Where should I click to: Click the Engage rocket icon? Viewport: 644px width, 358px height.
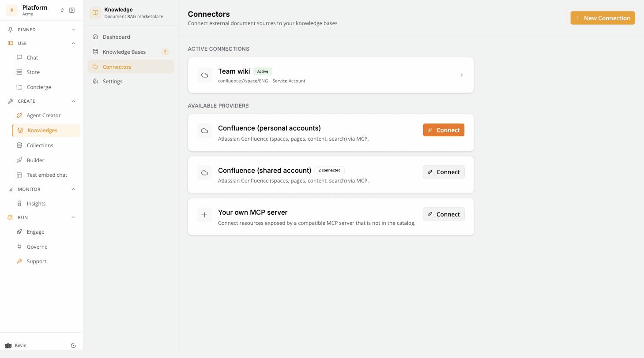pos(19,231)
